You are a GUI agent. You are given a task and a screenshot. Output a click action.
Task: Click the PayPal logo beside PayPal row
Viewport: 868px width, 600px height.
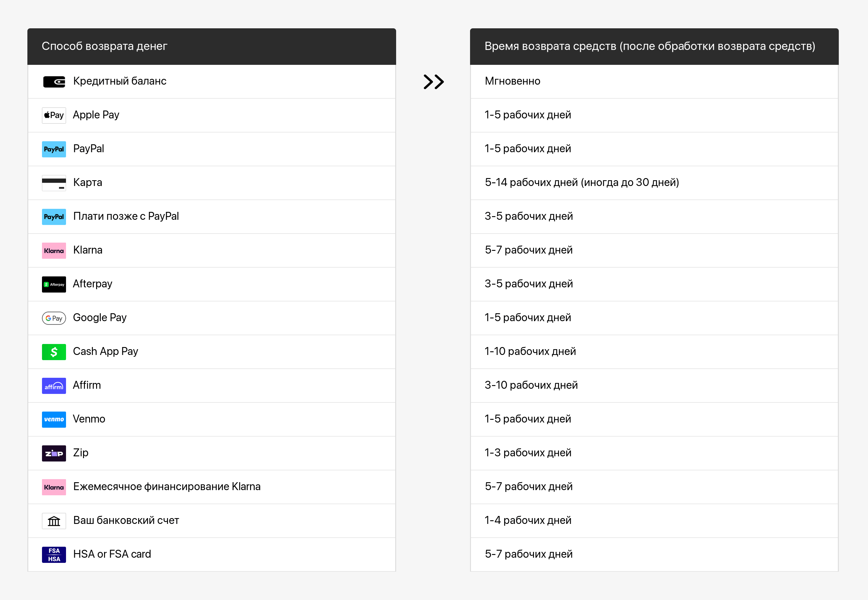[x=54, y=149]
